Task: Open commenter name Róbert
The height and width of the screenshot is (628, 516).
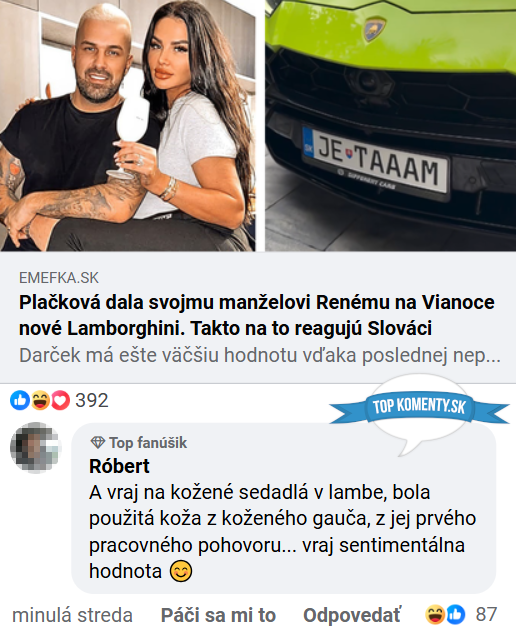Action: pyautogui.click(x=119, y=466)
